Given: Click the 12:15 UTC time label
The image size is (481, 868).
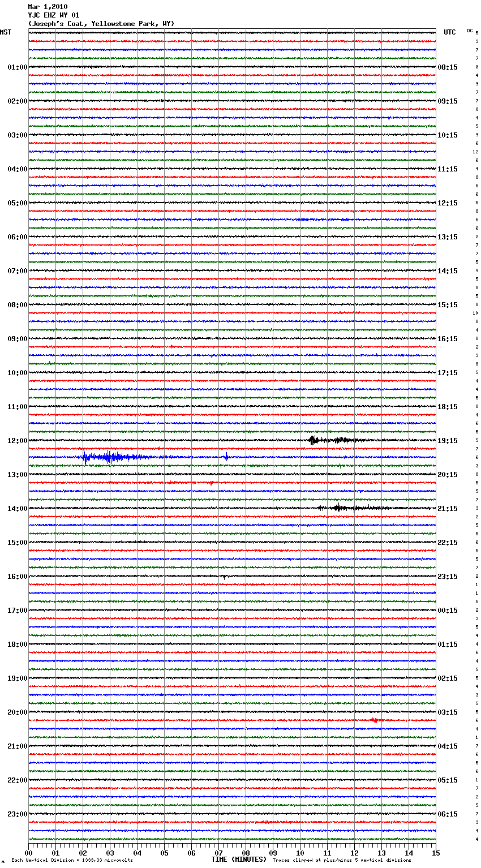Looking at the screenshot, I should [x=448, y=203].
